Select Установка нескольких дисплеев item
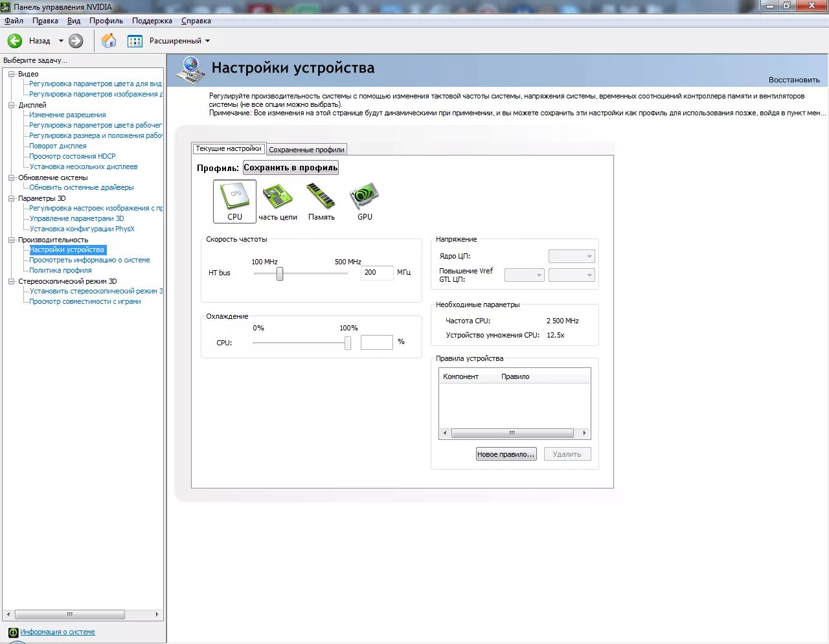 tap(84, 167)
